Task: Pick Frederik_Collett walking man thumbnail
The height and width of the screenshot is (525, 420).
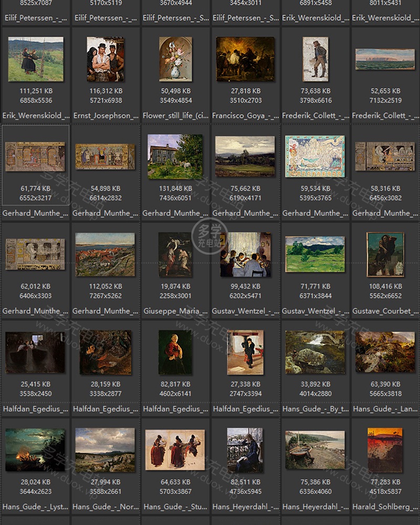Action: point(315,59)
